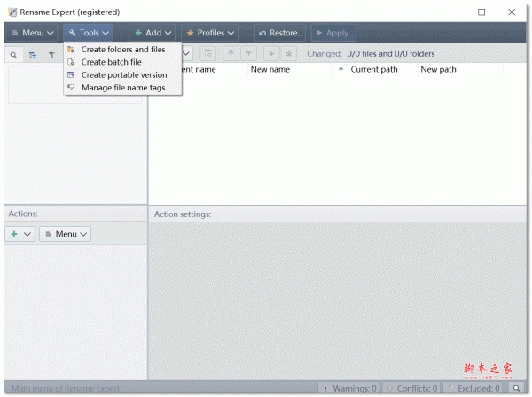Open the partly hidden dropdown beside the menu
The height and width of the screenshot is (397, 532).
click(186, 53)
